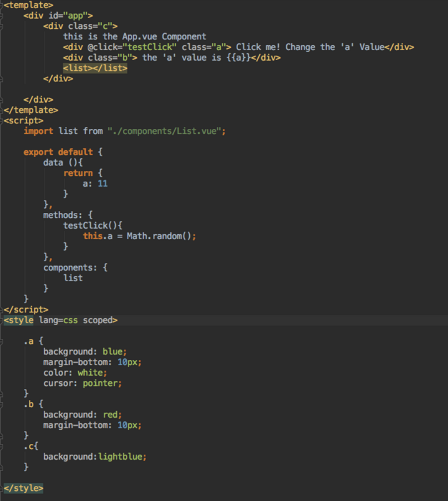Image resolution: width=448 pixels, height=501 pixels.
Task: Click "<style" in the style opening tag
Action: click(19, 320)
